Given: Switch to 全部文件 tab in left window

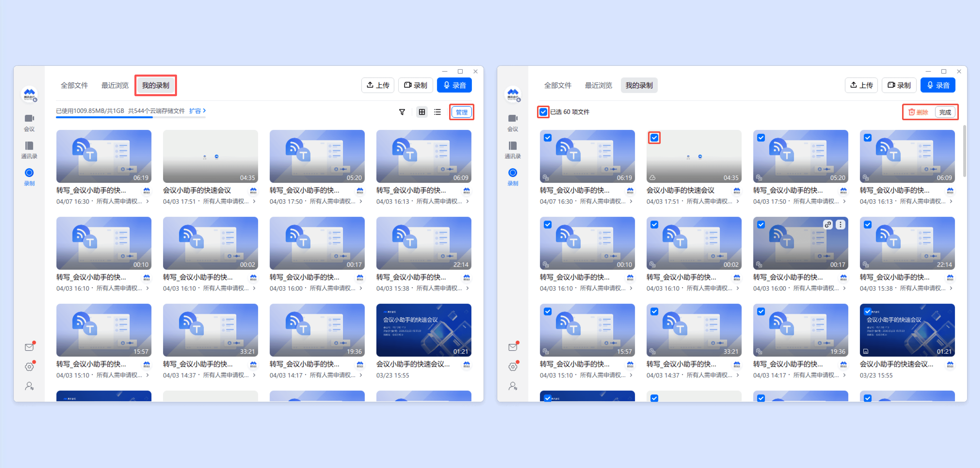Looking at the screenshot, I should (74, 85).
